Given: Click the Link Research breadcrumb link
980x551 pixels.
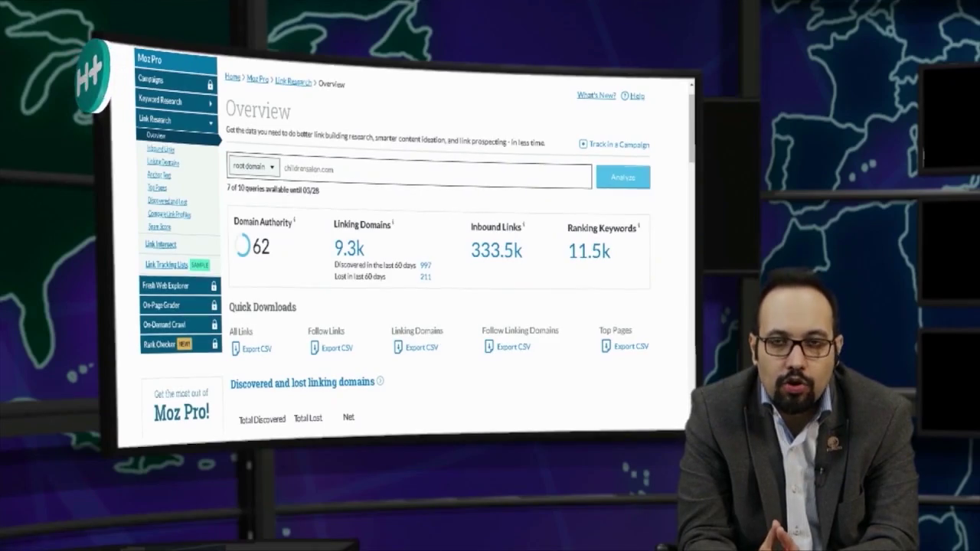Looking at the screenshot, I should pos(293,81).
